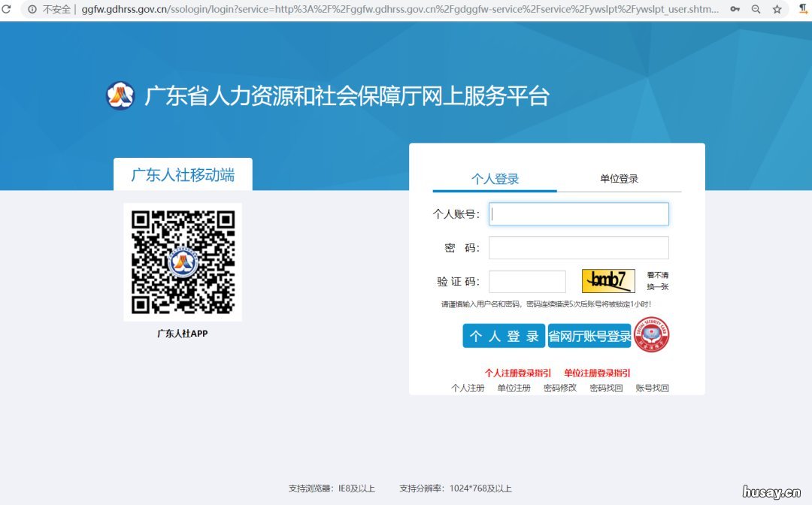Click the red extension icon at top right
Viewport: 812px width, 505px height.
[x=803, y=8]
